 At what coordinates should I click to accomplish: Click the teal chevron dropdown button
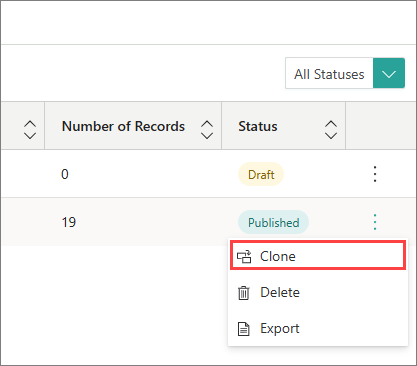point(389,73)
